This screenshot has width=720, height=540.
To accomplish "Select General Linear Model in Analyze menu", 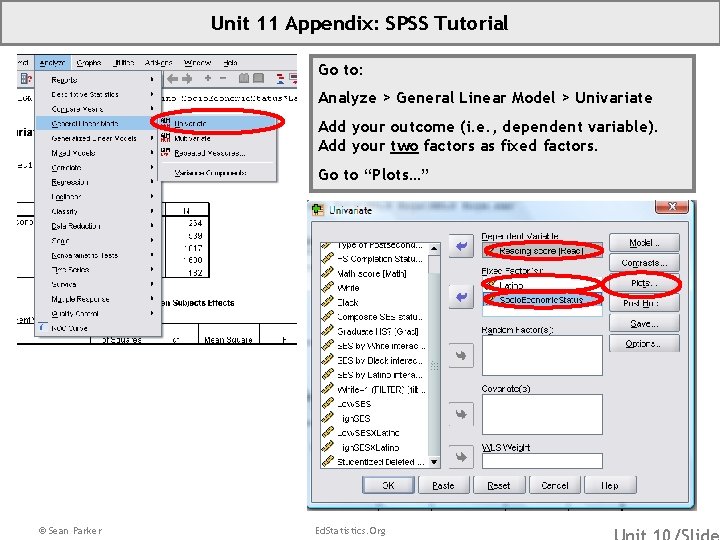I will click(98, 123).
